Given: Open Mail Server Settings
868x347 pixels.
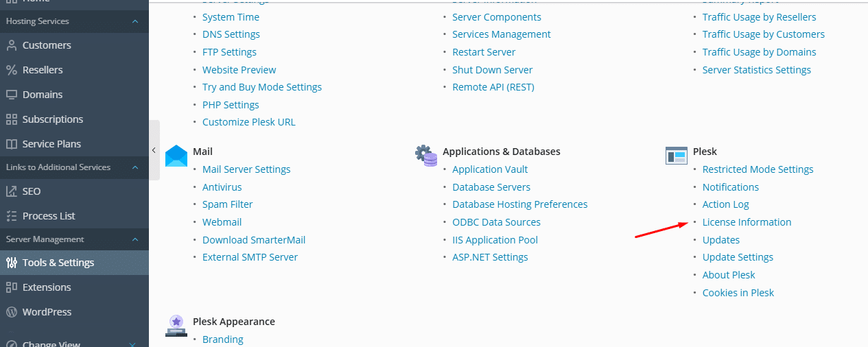Looking at the screenshot, I should (246, 169).
